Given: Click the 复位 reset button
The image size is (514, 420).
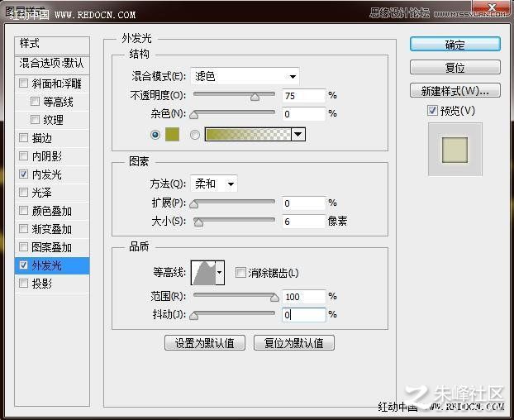Looking at the screenshot, I should [455, 68].
